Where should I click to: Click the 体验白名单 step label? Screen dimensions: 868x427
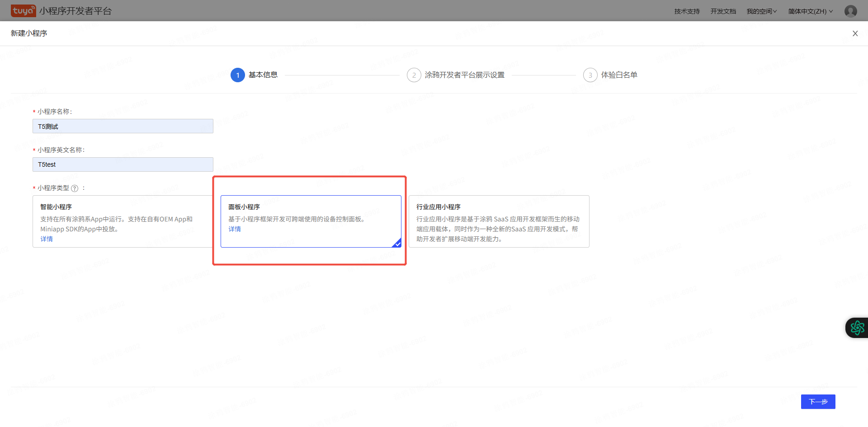coord(619,75)
